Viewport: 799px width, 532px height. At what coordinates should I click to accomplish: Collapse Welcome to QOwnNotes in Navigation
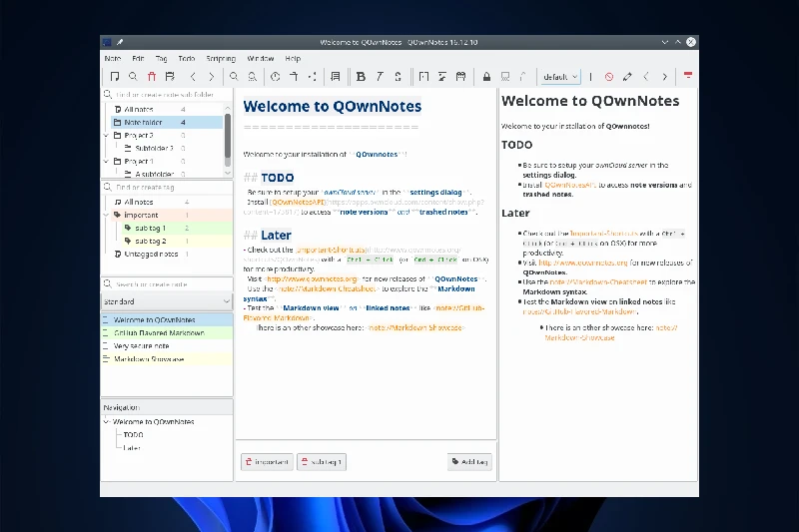pos(106,421)
